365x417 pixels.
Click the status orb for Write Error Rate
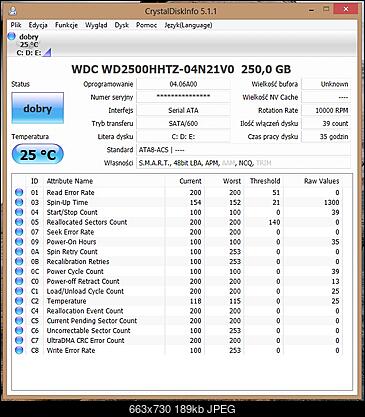click(x=19, y=350)
